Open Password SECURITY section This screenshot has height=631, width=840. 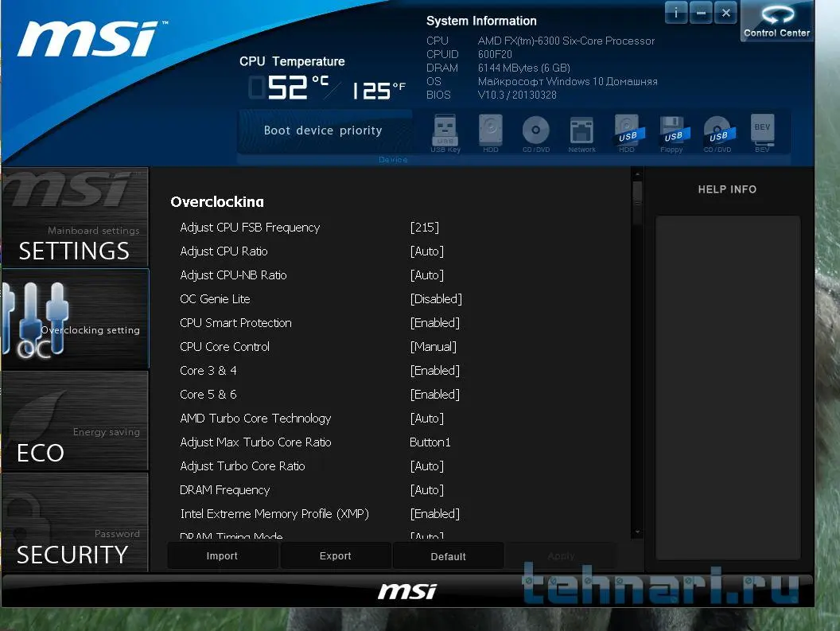(x=75, y=522)
